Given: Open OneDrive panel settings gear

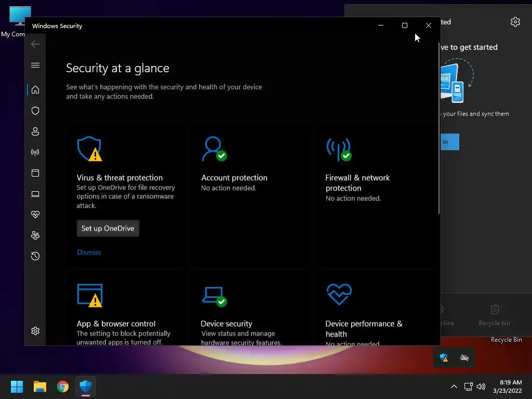Looking at the screenshot, I should (515, 22).
